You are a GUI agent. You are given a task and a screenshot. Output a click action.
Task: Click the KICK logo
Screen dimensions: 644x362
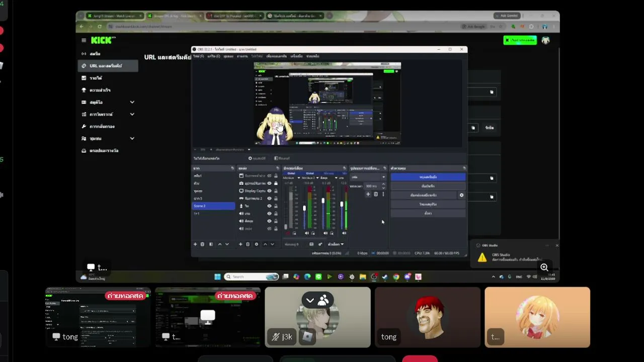(x=102, y=40)
